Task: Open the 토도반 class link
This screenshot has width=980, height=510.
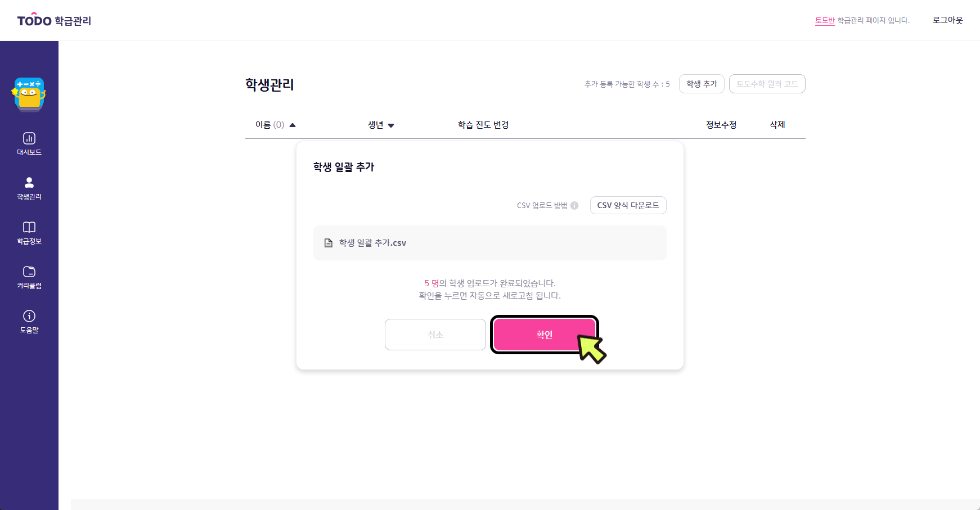Action: click(x=825, y=20)
